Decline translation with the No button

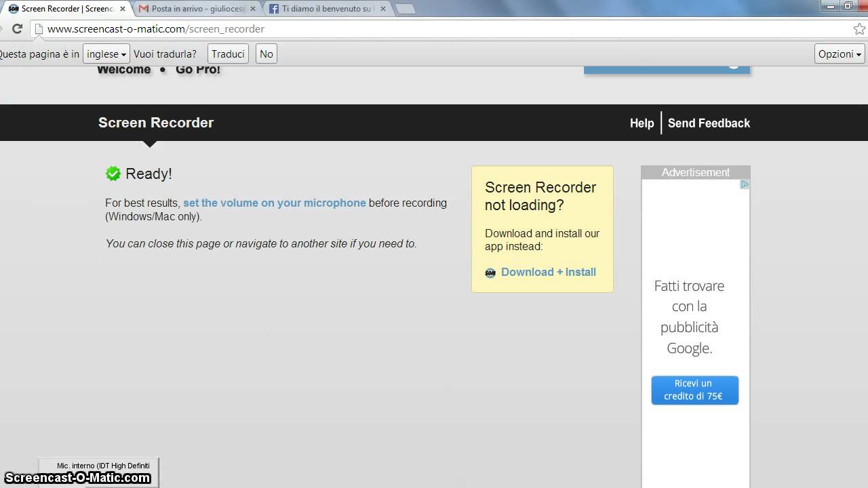[266, 54]
